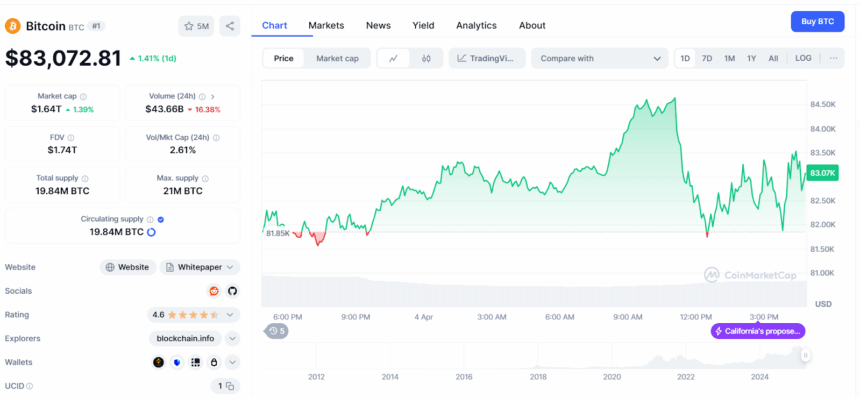Open the chart events history badge
The width and height of the screenshot is (860, 398).
pyautogui.click(x=277, y=331)
